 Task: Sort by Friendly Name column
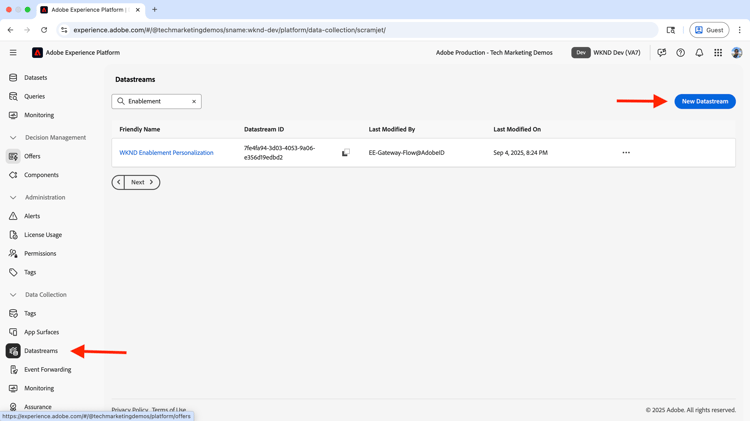(140, 129)
